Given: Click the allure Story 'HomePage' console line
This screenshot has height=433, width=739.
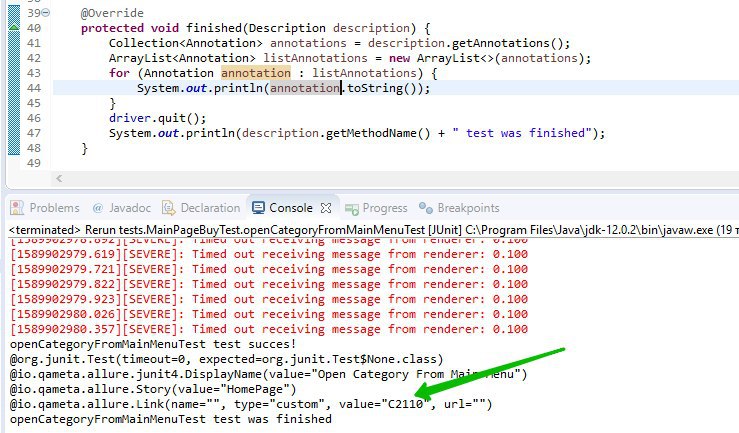Looking at the screenshot, I should [x=153, y=390].
